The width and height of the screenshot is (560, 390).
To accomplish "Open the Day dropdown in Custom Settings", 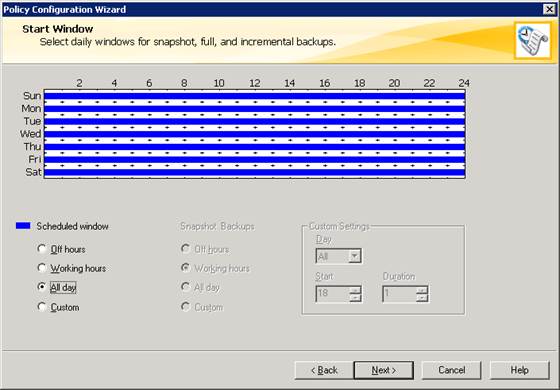I will coord(355,256).
